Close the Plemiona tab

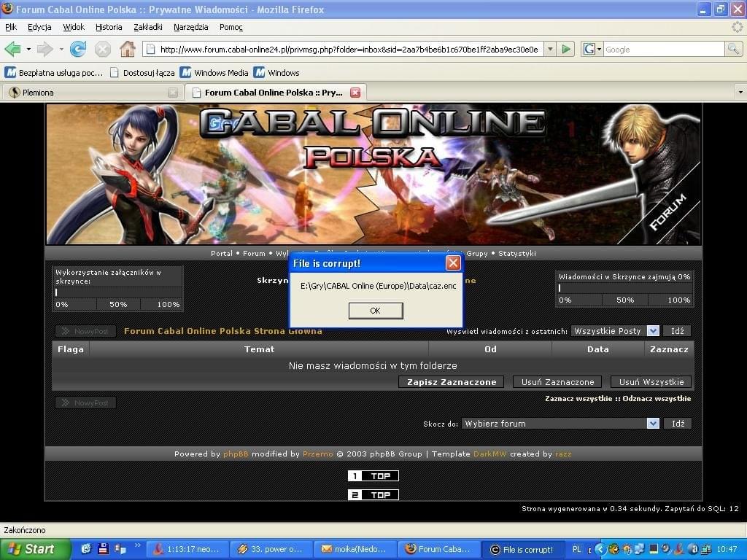pos(173,93)
